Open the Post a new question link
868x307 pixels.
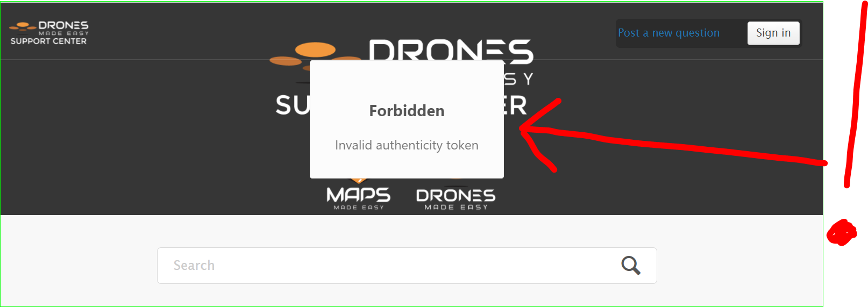[x=668, y=33]
